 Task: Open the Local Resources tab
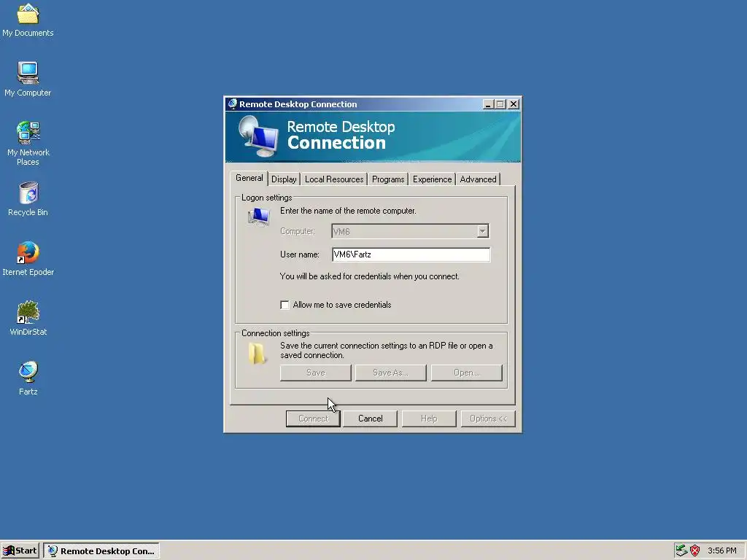click(x=334, y=179)
